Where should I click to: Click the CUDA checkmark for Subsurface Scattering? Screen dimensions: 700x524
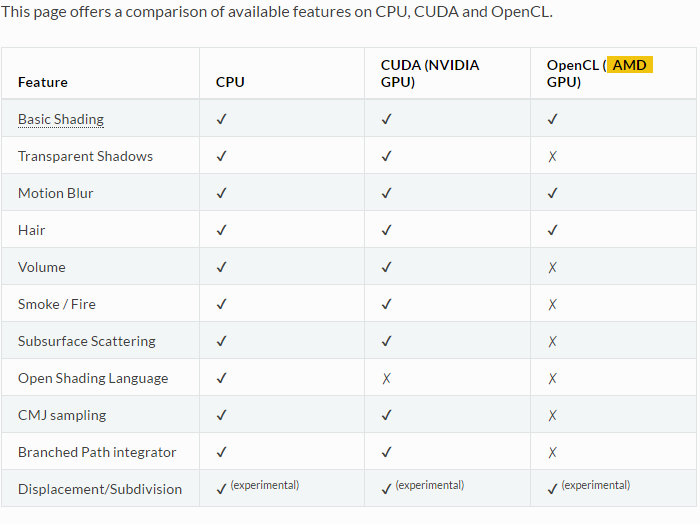click(387, 342)
